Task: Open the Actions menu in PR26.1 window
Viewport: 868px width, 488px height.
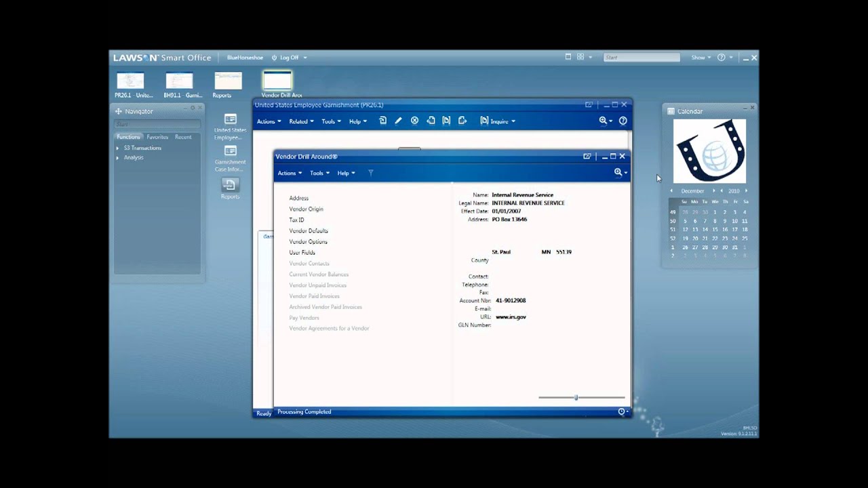Action: tap(269, 121)
